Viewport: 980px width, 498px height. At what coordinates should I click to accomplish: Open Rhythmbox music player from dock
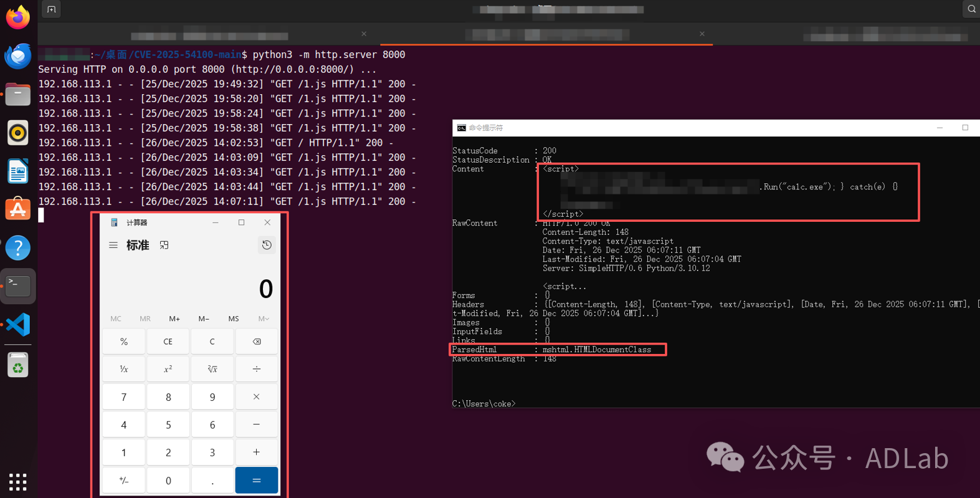pos(17,133)
